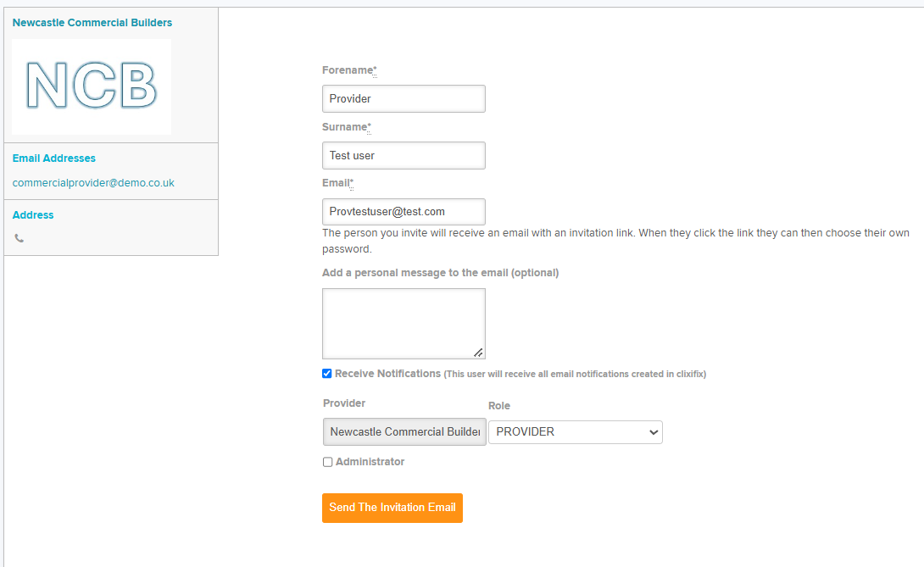
Task: Select the Address section heading
Action: [x=33, y=215]
